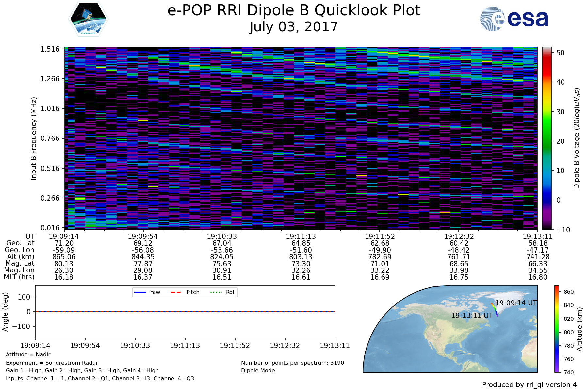Click the rainbow satellite track on the map

(x=494, y=309)
